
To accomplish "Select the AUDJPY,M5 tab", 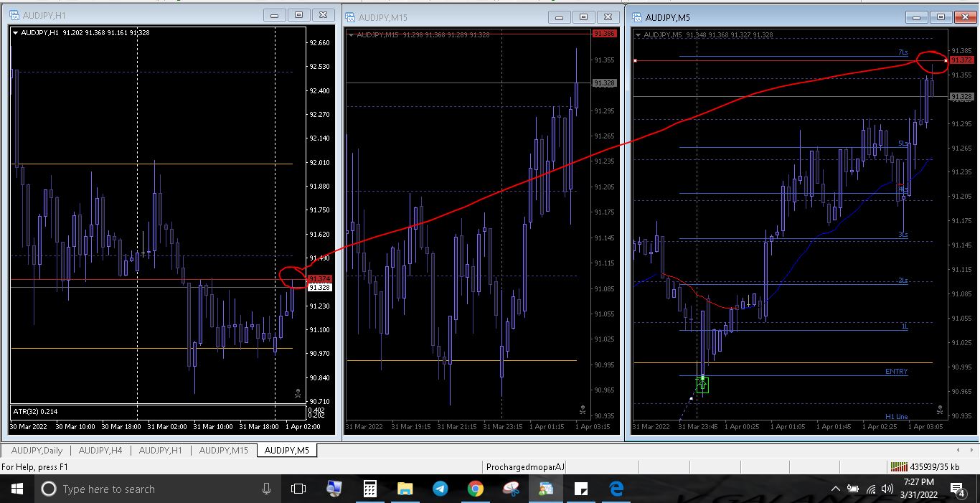I will [287, 451].
